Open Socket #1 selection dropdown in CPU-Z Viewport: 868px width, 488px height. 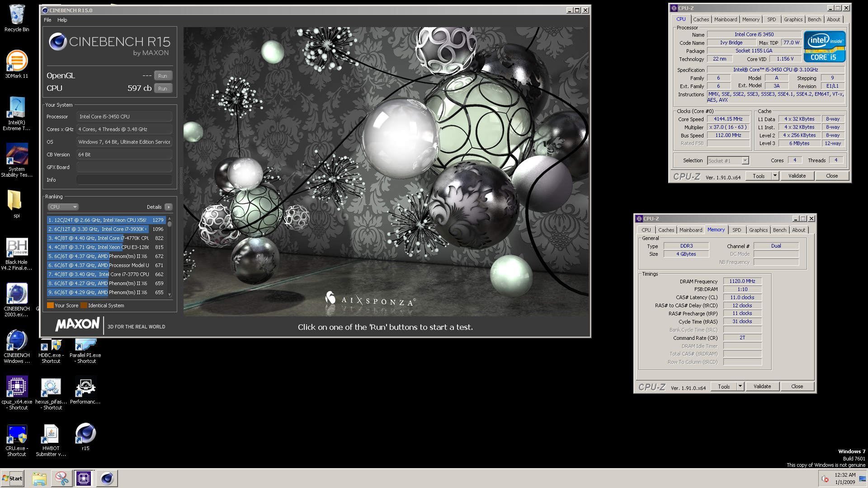(728, 161)
